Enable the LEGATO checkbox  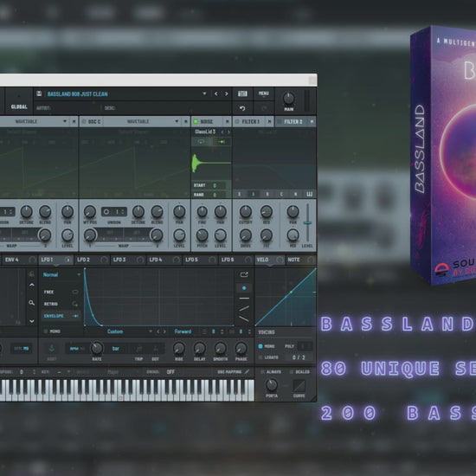(261, 357)
